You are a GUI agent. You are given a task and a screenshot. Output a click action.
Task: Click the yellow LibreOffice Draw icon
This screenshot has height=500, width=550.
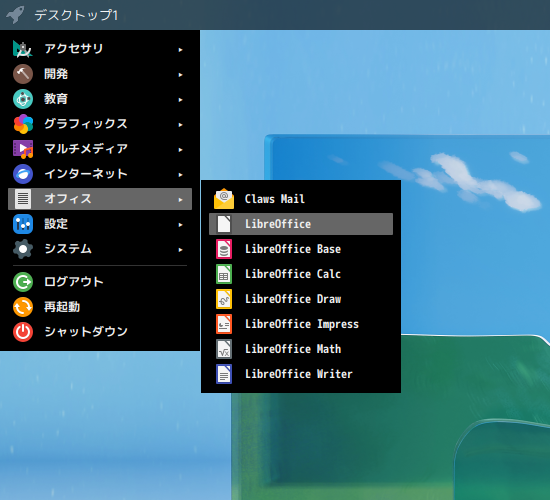(224, 299)
